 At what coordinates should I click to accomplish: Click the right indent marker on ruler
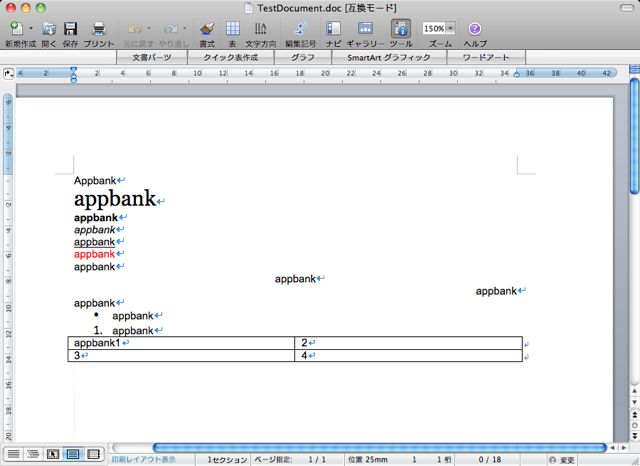point(517,74)
